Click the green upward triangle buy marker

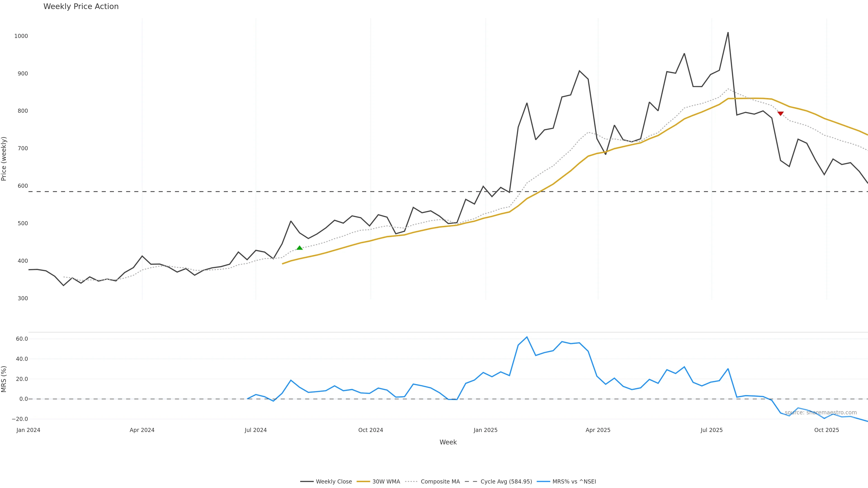300,248
